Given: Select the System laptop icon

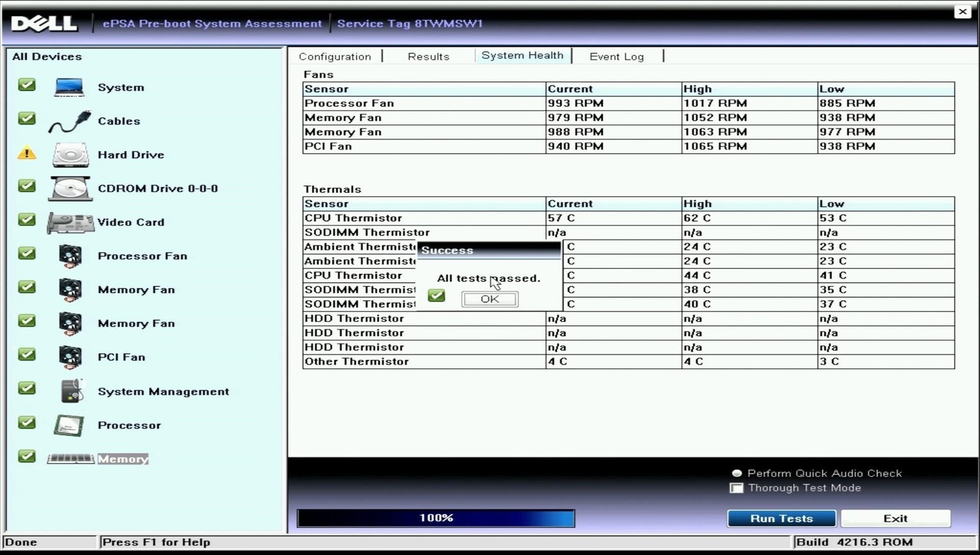Looking at the screenshot, I should tap(69, 87).
